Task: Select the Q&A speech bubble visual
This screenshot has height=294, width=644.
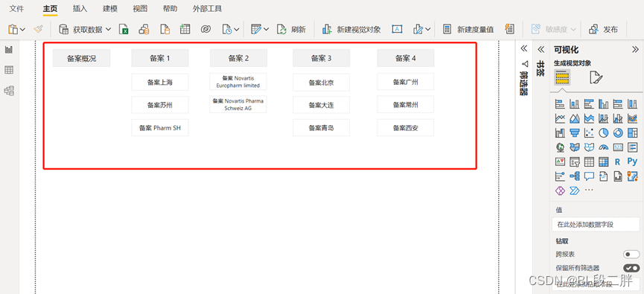Action: point(589,176)
